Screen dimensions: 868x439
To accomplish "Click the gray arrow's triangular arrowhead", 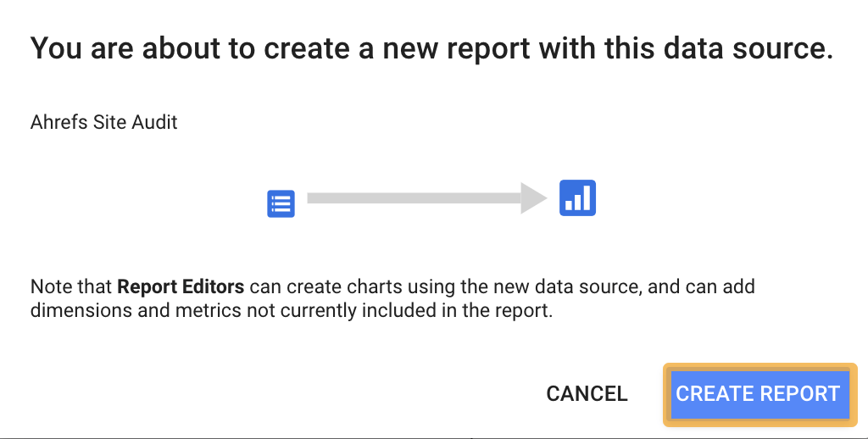I will 534,198.
